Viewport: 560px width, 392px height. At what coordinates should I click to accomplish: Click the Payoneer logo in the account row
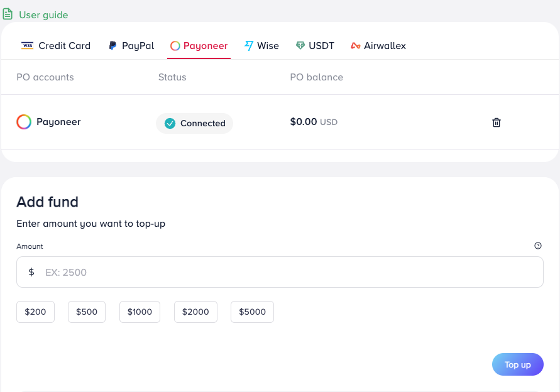(24, 122)
